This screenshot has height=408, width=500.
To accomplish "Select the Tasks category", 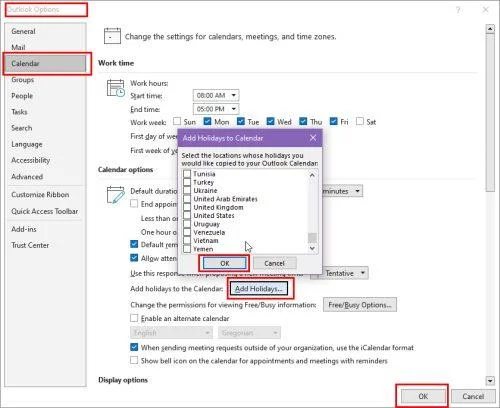I will pyautogui.click(x=45, y=112).
